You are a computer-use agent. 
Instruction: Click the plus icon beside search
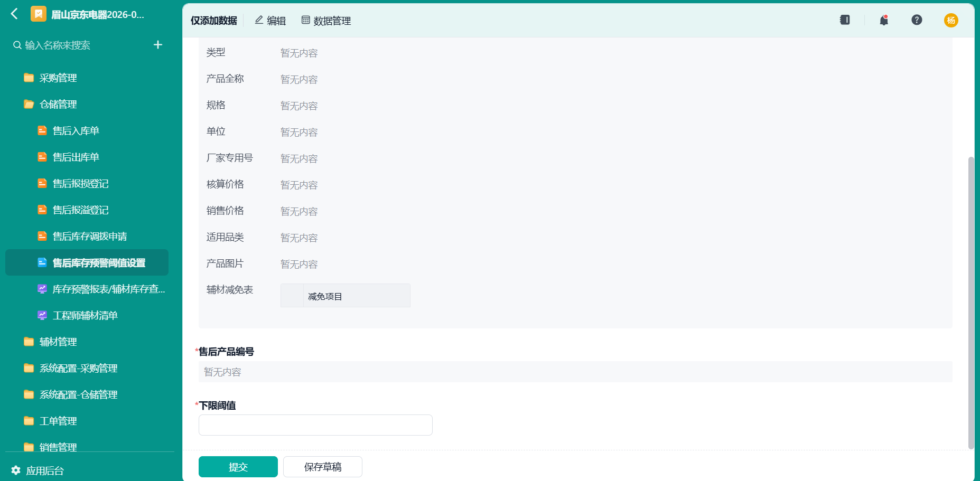(157, 45)
